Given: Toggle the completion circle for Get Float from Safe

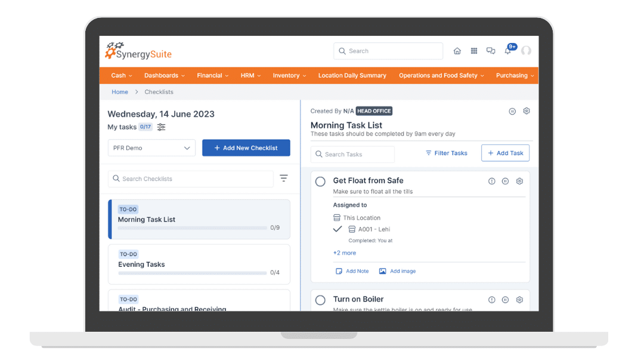Looking at the screenshot, I should 320,181.
